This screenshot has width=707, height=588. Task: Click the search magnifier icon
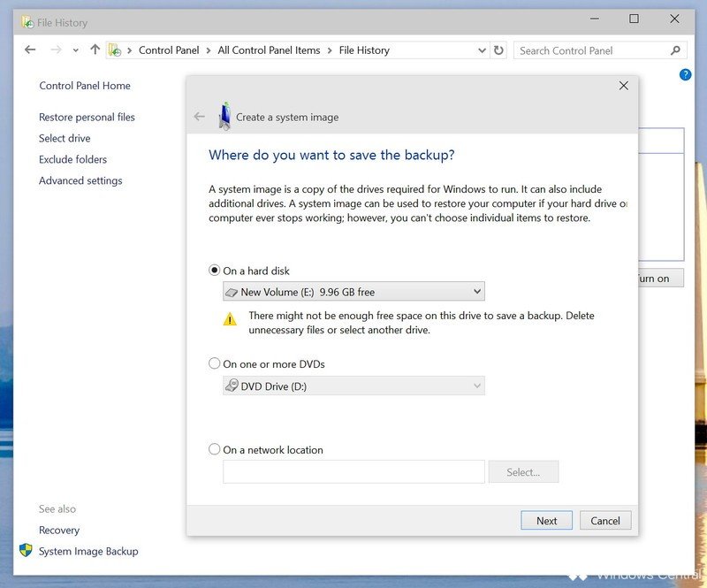675,50
